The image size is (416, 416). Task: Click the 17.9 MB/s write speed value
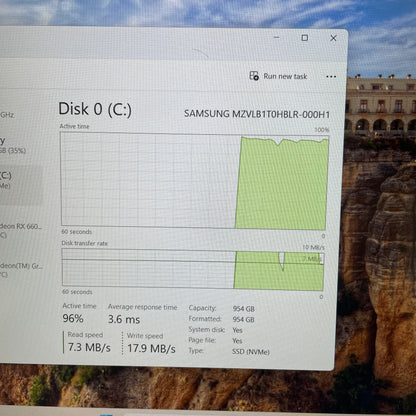pos(151,348)
